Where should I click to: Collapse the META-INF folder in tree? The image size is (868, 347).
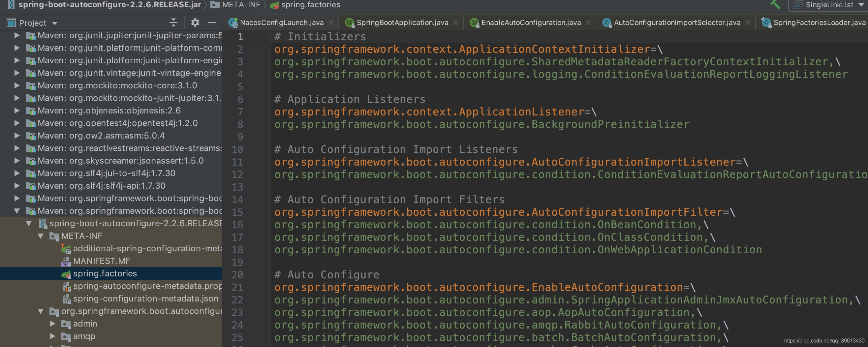(41, 236)
